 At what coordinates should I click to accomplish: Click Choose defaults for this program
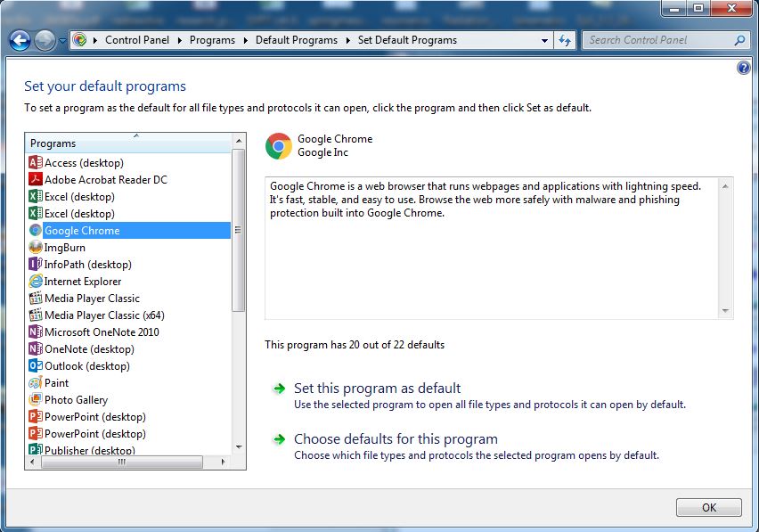pyautogui.click(x=396, y=439)
